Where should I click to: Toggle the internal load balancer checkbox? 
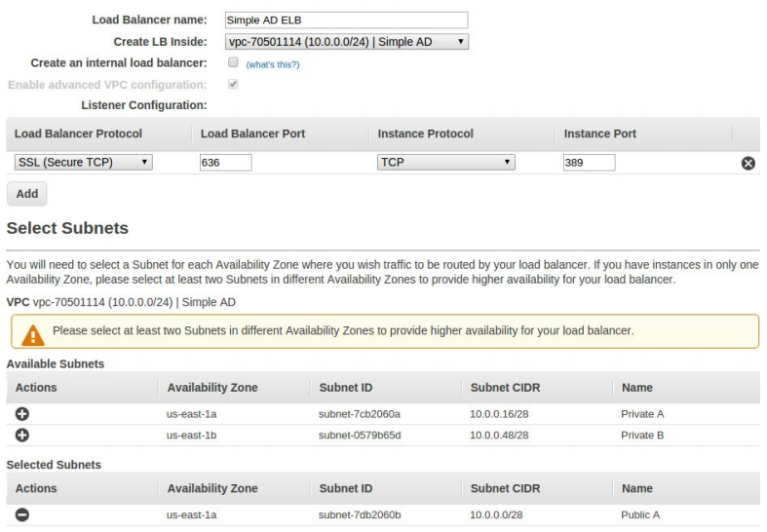point(230,63)
